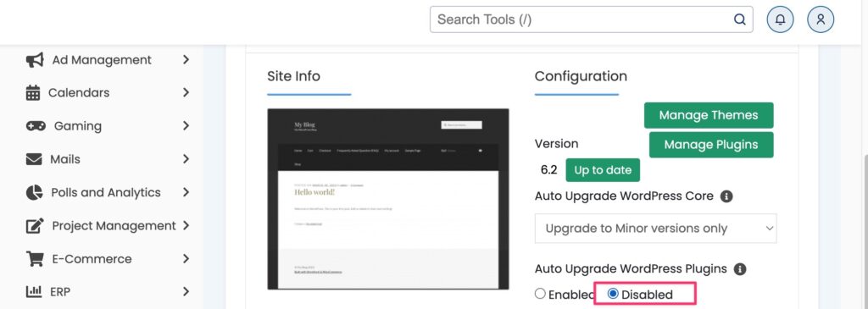Expand E-Commerce chevron
This screenshot has width=868, height=309.
[x=186, y=259]
